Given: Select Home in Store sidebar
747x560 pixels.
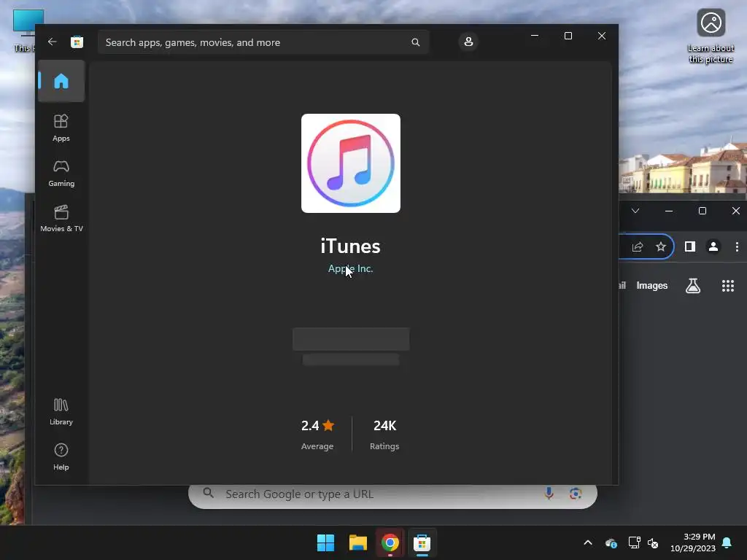Looking at the screenshot, I should pos(61,81).
